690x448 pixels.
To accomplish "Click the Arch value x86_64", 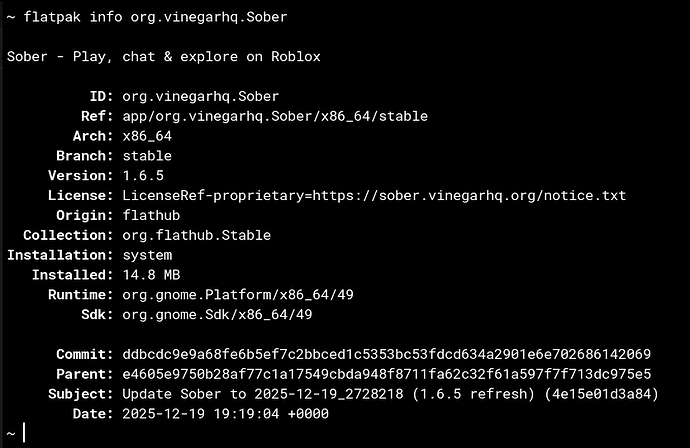I will 147,136.
